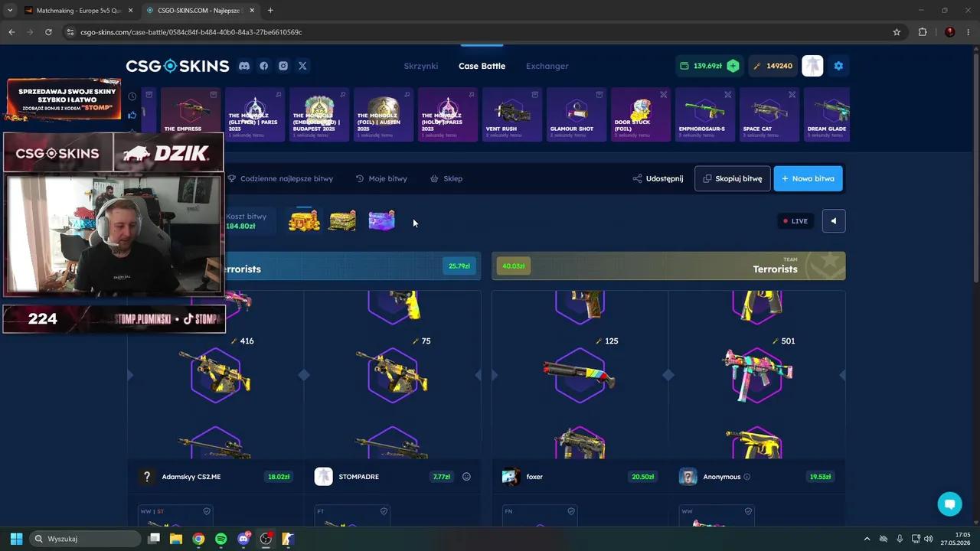Expand the browser tab search dropdown
980x551 pixels.
tap(10, 11)
